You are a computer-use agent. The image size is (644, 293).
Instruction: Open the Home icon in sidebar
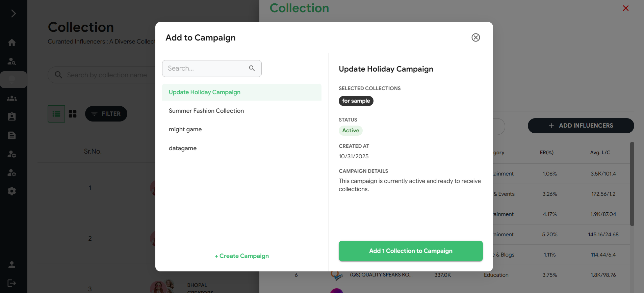coord(12,43)
